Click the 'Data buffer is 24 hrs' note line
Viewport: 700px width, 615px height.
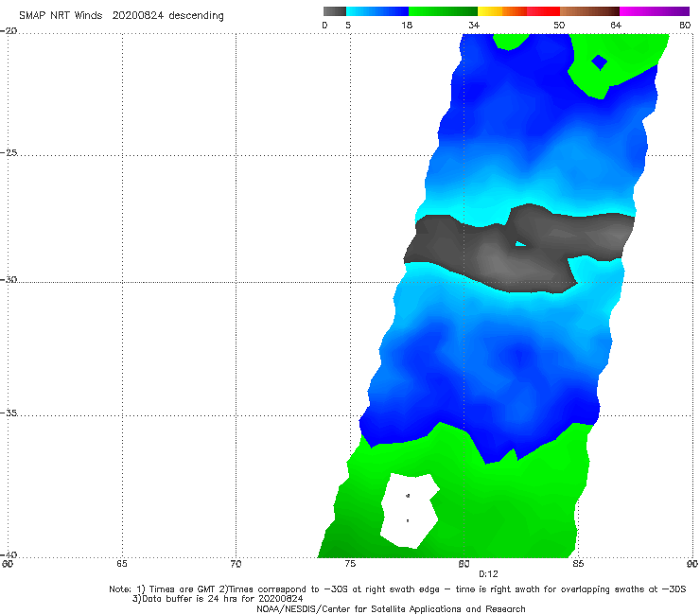point(218,599)
